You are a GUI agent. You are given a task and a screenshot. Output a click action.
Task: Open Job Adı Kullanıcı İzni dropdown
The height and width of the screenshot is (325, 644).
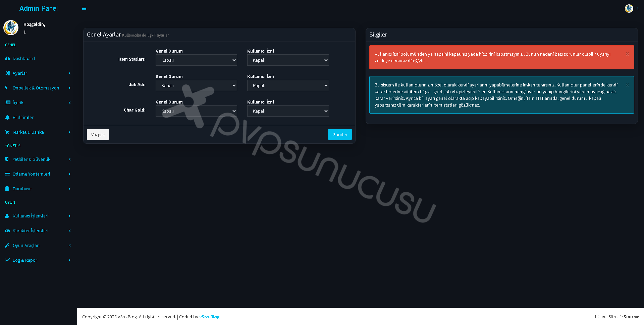(288, 85)
